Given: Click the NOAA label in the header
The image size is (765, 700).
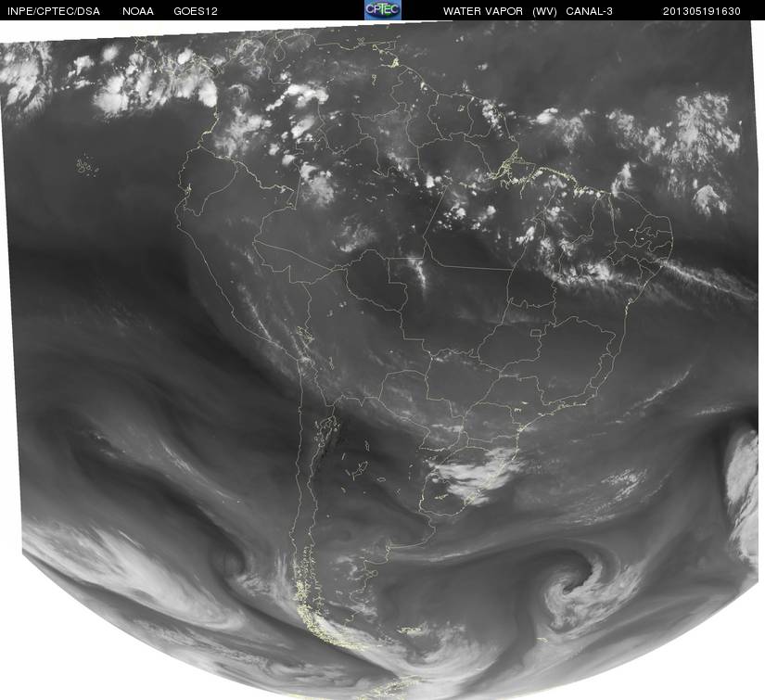Looking at the screenshot, I should pos(138,11).
